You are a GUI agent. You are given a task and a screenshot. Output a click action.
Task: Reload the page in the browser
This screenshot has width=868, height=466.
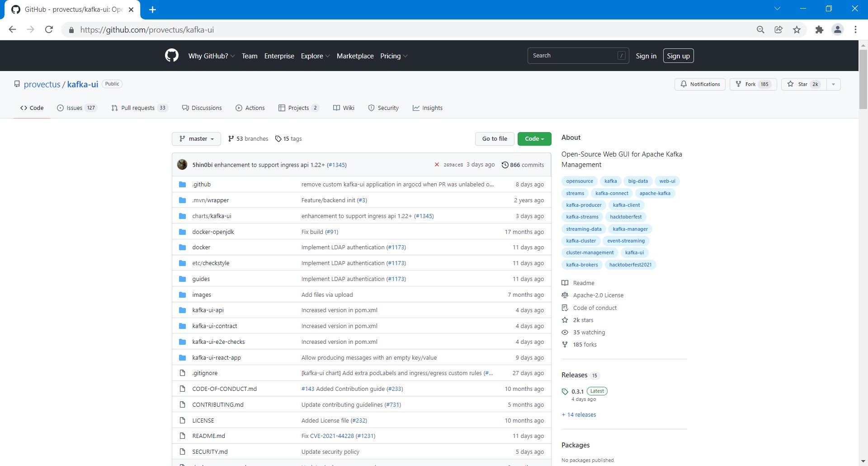pos(49,30)
